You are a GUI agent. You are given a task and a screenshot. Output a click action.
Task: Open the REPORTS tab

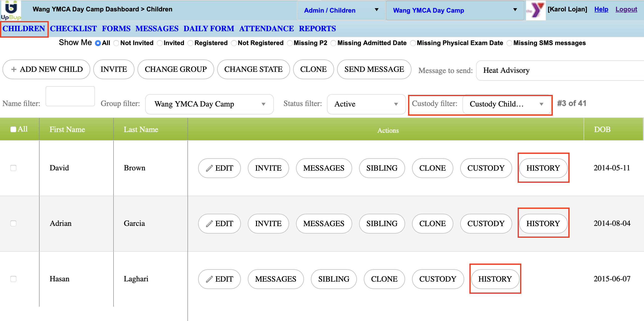click(x=317, y=28)
